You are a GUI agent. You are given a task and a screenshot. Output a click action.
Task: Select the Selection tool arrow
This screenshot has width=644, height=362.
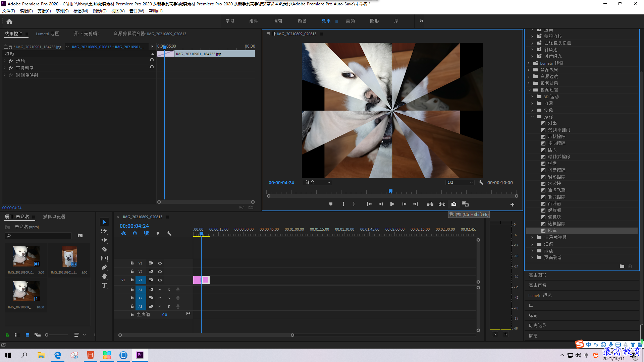coord(104,222)
